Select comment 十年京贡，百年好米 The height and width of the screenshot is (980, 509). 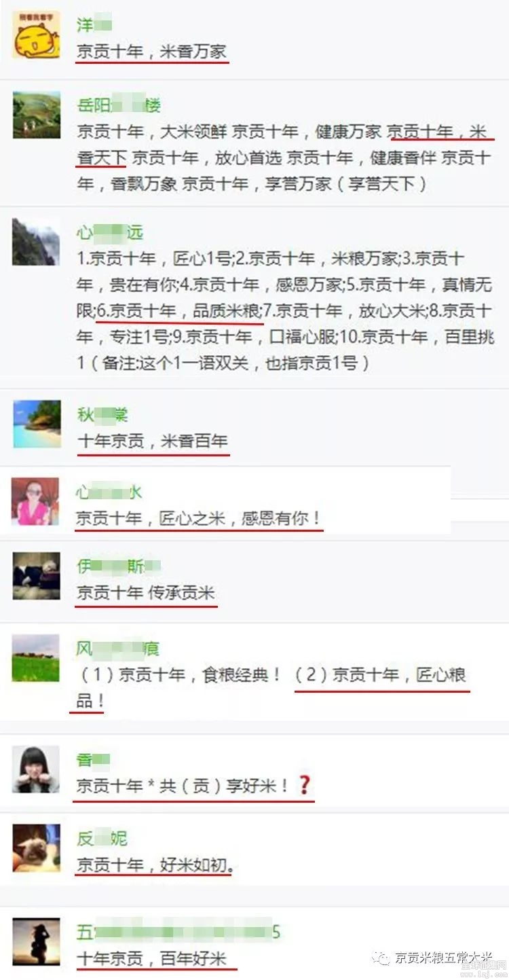151,959
